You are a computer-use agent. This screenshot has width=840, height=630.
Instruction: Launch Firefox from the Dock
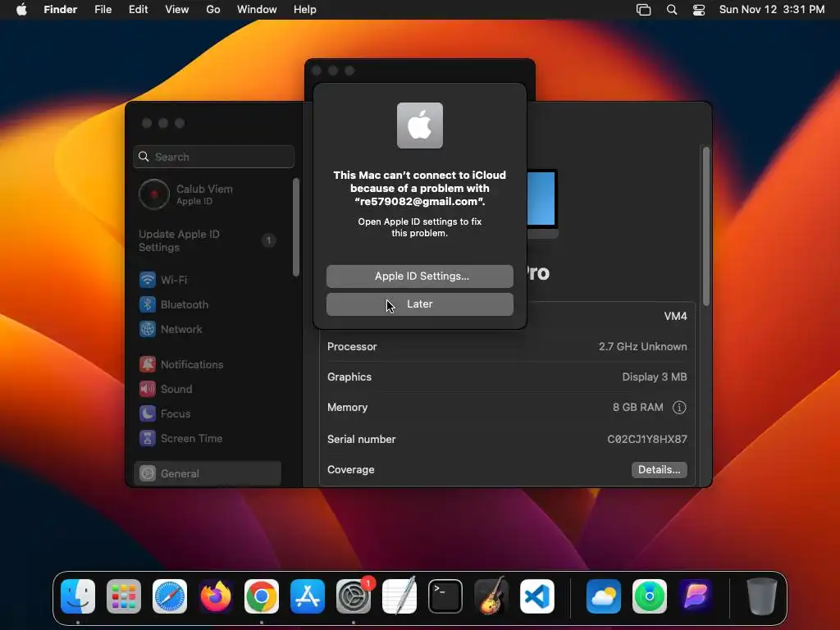click(x=216, y=596)
